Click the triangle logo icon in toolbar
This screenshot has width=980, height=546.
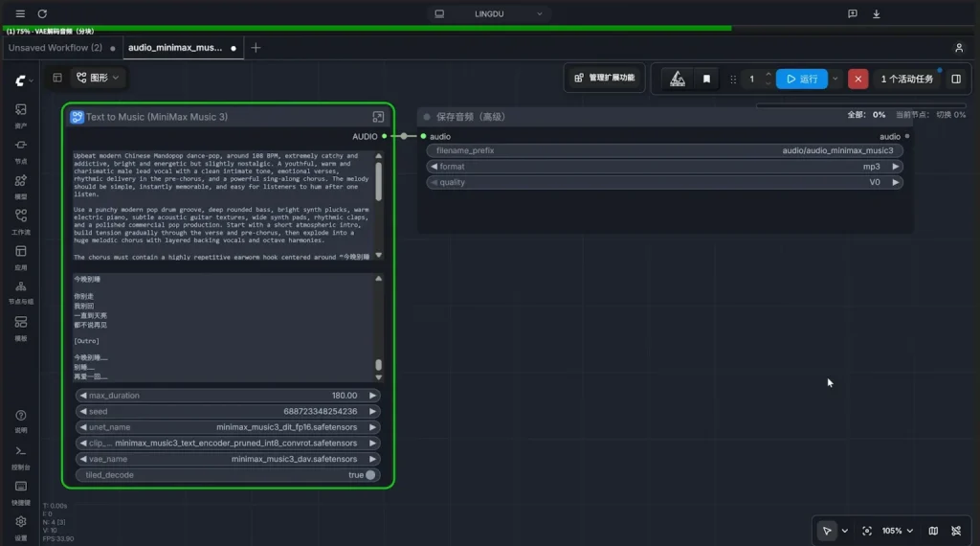point(678,79)
